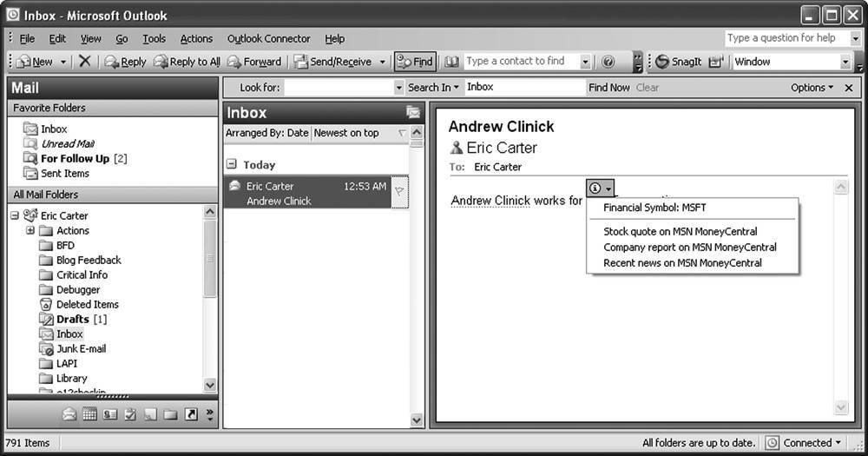Select Company report on MSN MoneyCentral
This screenshot has height=456, width=868.
pyautogui.click(x=690, y=248)
